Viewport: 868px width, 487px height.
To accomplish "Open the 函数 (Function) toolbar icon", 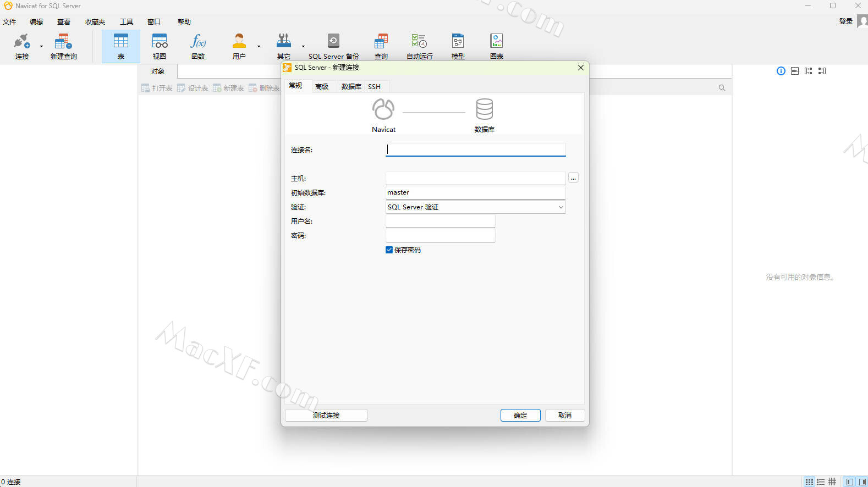I will (198, 46).
